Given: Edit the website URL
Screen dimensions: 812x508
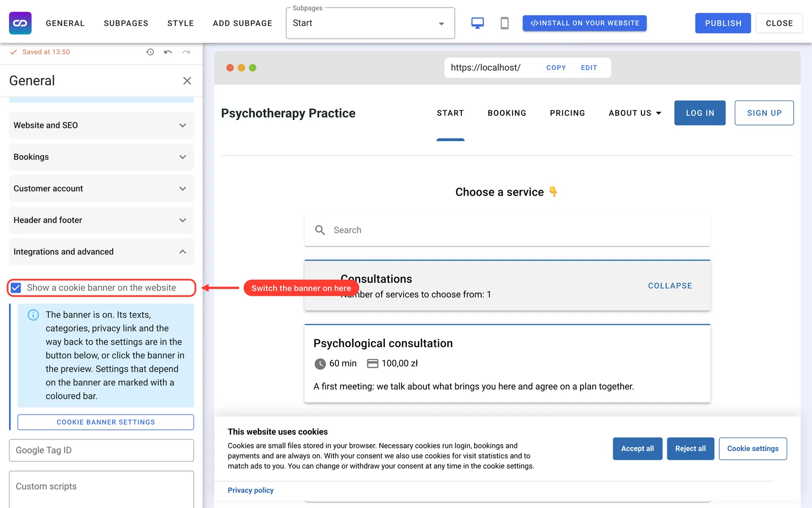Looking at the screenshot, I should click(589, 68).
